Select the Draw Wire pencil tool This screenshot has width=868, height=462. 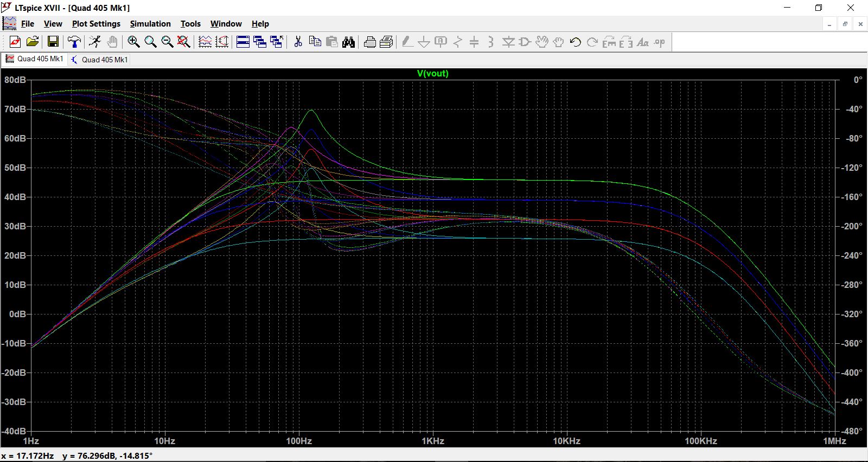(407, 42)
